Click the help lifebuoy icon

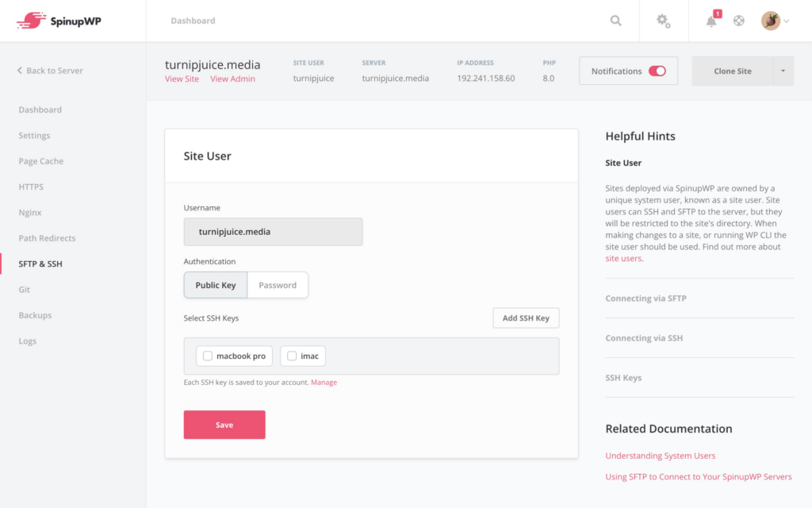point(738,21)
